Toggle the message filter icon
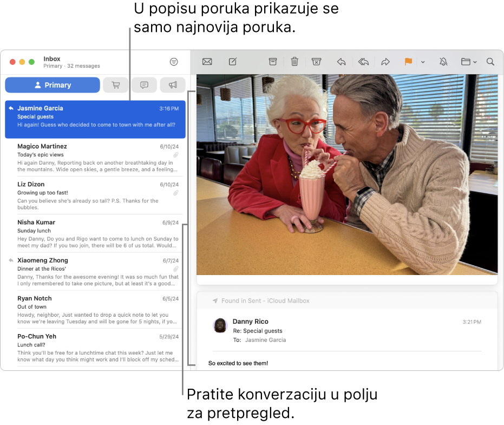The width and height of the screenshot is (504, 425). click(174, 62)
